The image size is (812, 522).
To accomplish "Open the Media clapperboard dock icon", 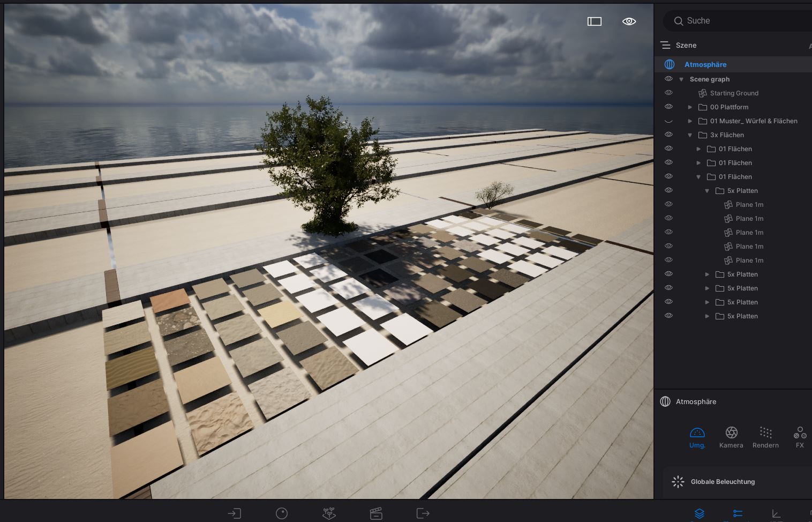I will pyautogui.click(x=376, y=513).
